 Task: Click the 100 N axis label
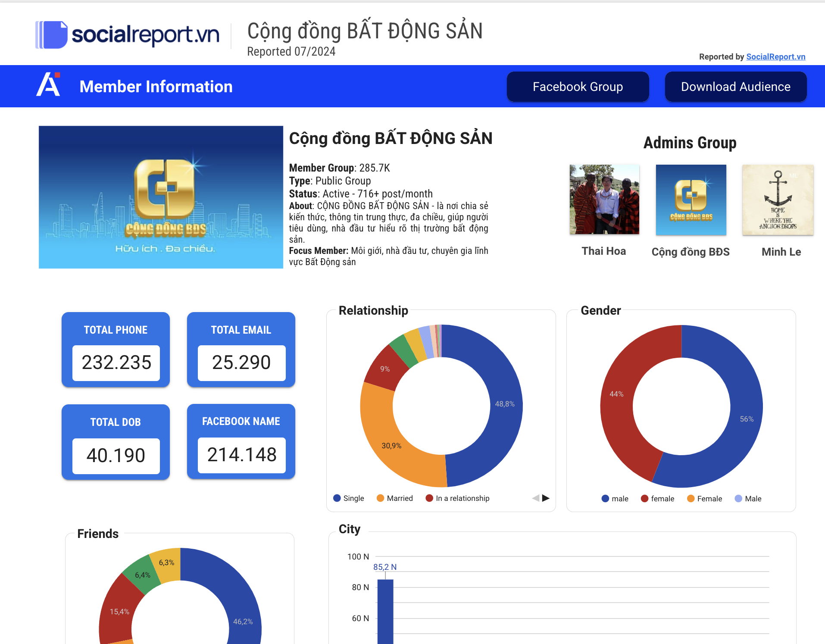[358, 556]
